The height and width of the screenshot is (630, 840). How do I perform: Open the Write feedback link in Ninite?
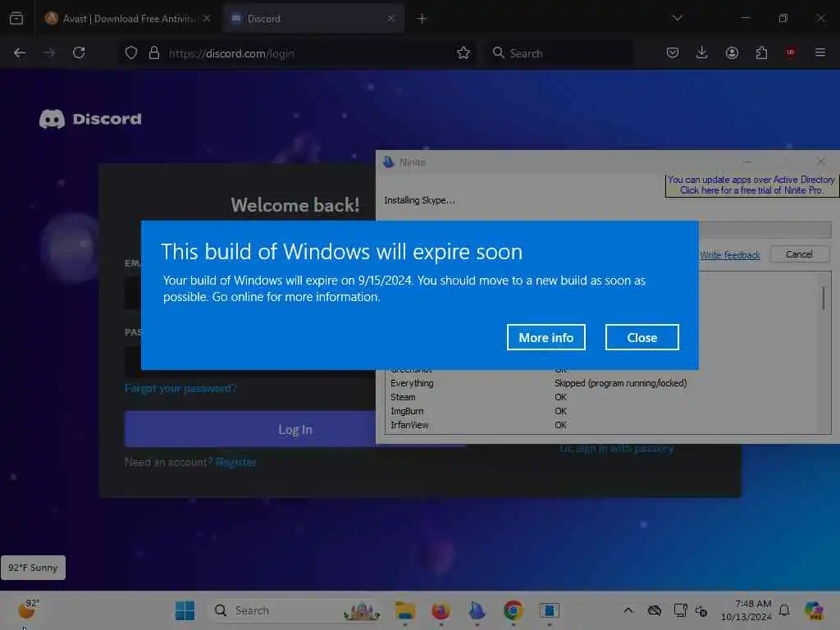pos(729,255)
